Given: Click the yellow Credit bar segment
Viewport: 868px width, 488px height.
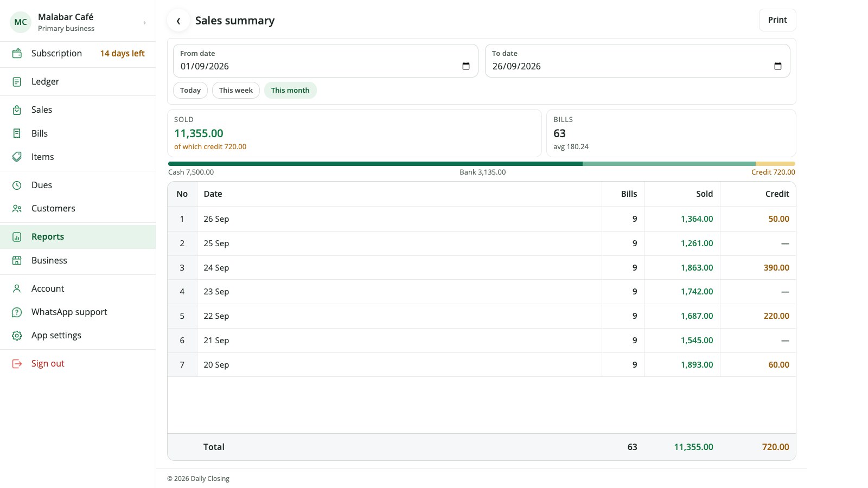Looking at the screenshot, I should [775, 164].
